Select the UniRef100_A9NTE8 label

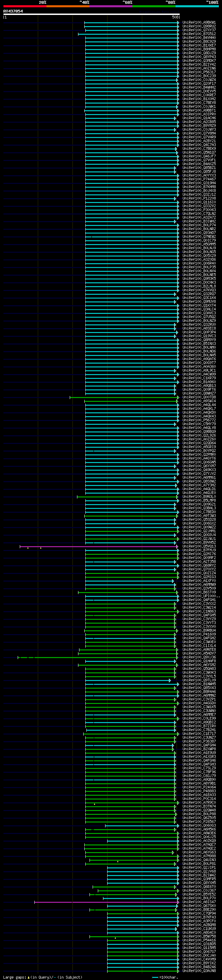click(199, 650)
